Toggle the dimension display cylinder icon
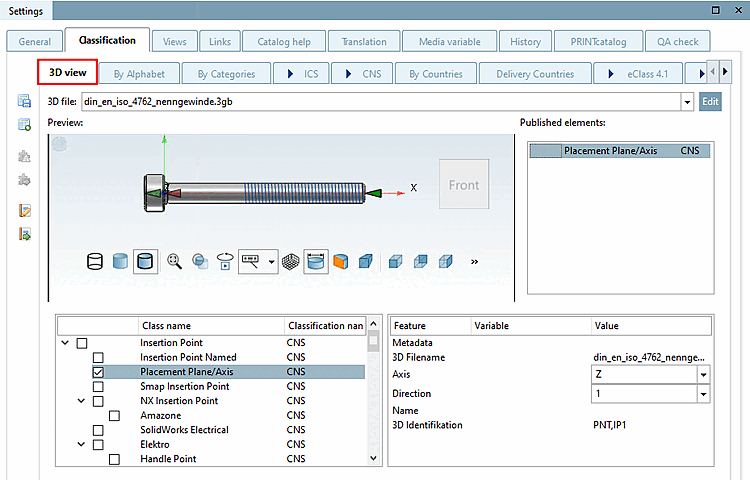 click(314, 261)
